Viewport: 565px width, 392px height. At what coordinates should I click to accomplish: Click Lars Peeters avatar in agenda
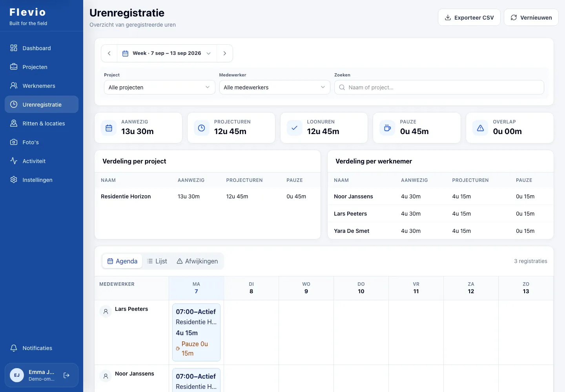pos(106,312)
